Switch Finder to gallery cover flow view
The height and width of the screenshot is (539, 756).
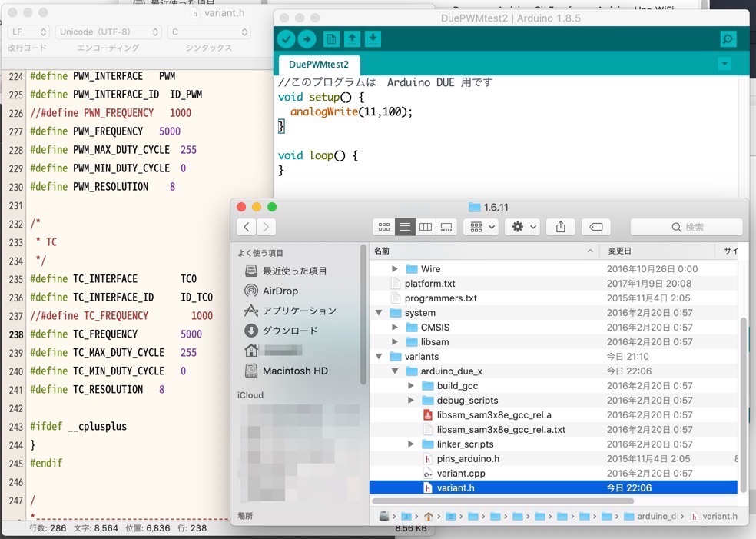point(446,227)
